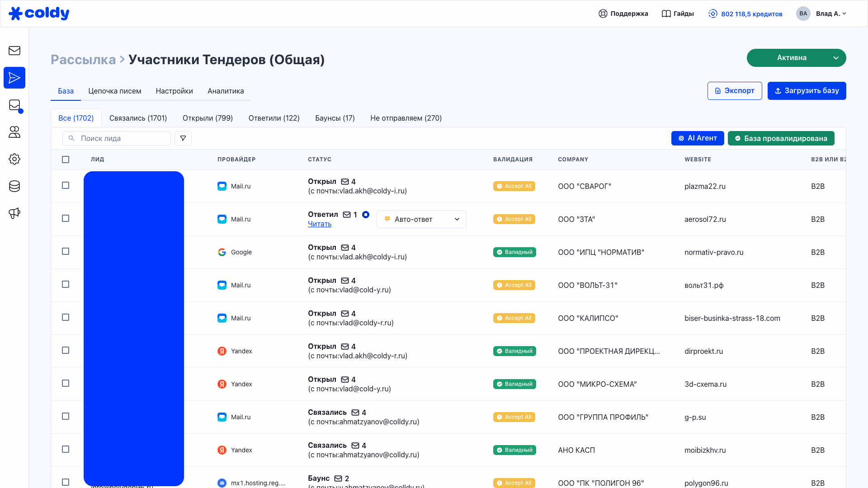The image size is (868, 488).
Task: Open the mail envelope sidebar icon
Action: [14, 51]
